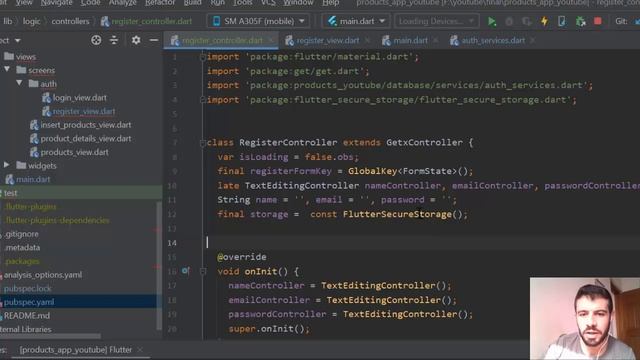Click the Attach Debugger bug-arrow icon
This screenshot has height=360, width=640.
[580, 21]
